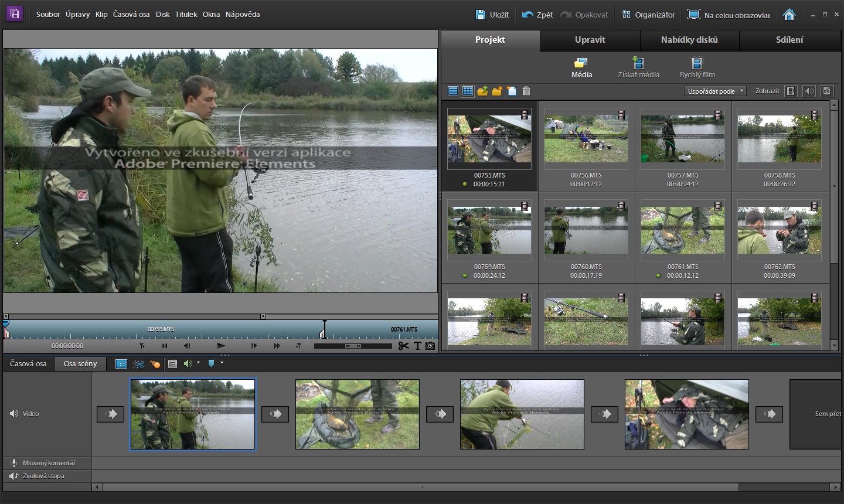Toggle showing audio files in the bin
This screenshot has width=844, height=504.
coord(809,91)
